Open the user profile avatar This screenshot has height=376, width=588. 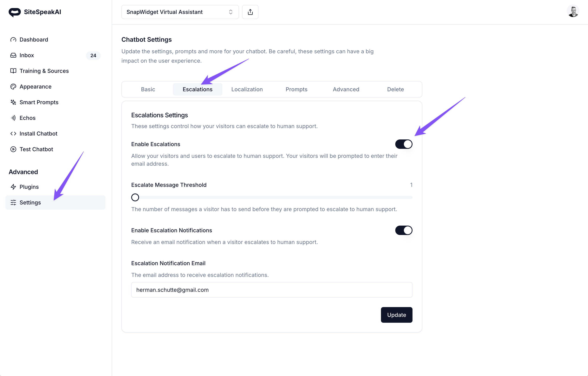573,12
